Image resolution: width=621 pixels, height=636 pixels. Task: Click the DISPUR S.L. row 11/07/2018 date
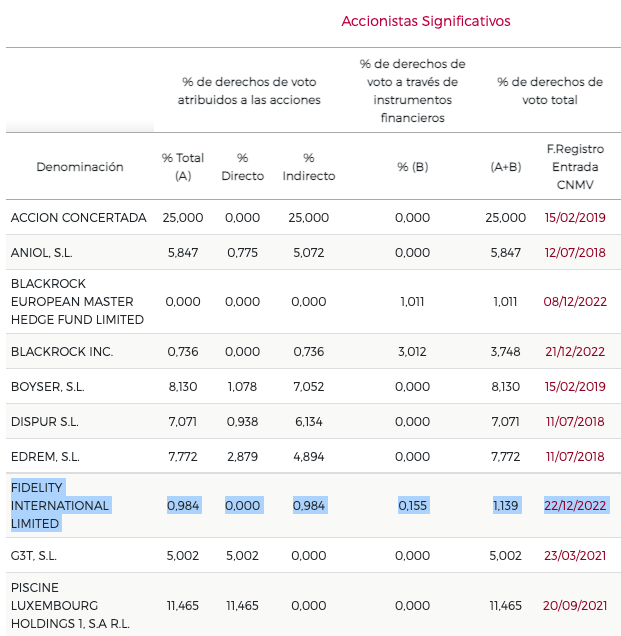(x=575, y=422)
